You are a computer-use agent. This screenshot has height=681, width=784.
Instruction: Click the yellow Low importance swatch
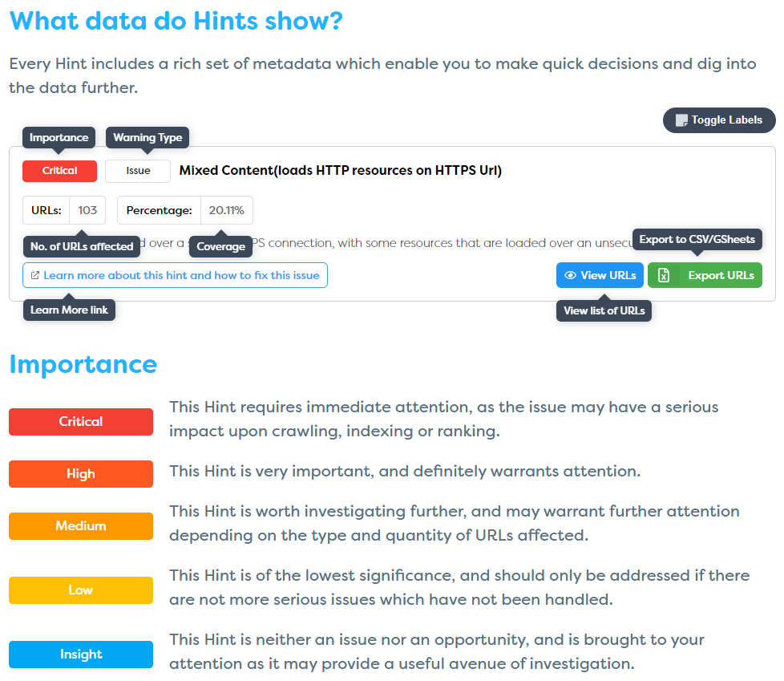tap(81, 590)
